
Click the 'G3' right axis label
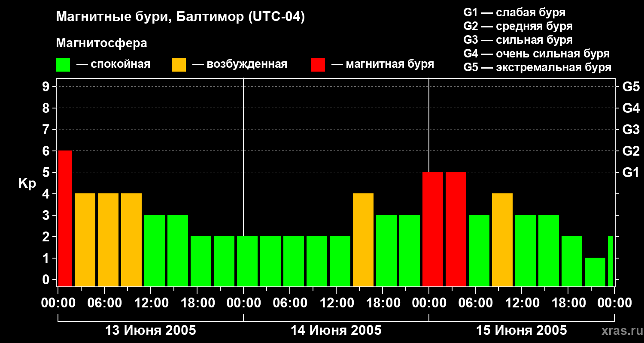[631, 129]
